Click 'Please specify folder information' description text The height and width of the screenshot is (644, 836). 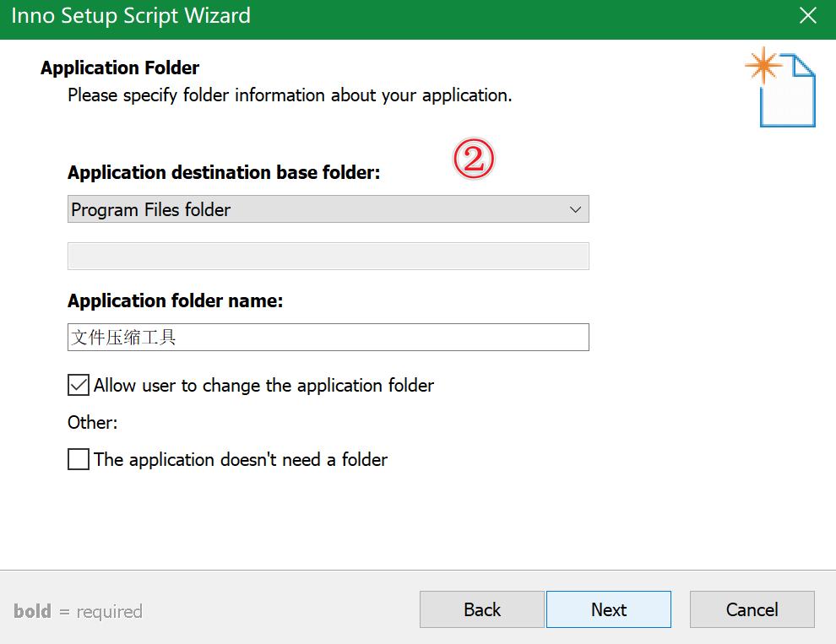pos(290,95)
